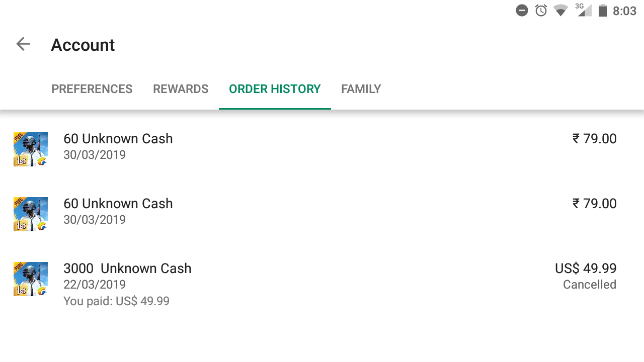The width and height of the screenshot is (644, 362).
Task: Tap PUBG icon of second 60 Unknown Cash order
Action: pos(31,214)
